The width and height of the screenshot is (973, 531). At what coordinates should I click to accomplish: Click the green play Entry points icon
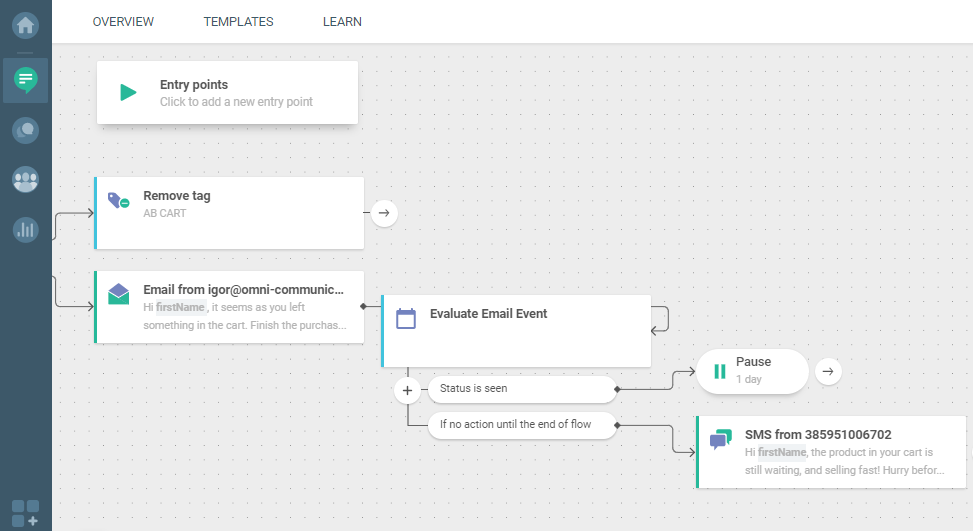[128, 93]
